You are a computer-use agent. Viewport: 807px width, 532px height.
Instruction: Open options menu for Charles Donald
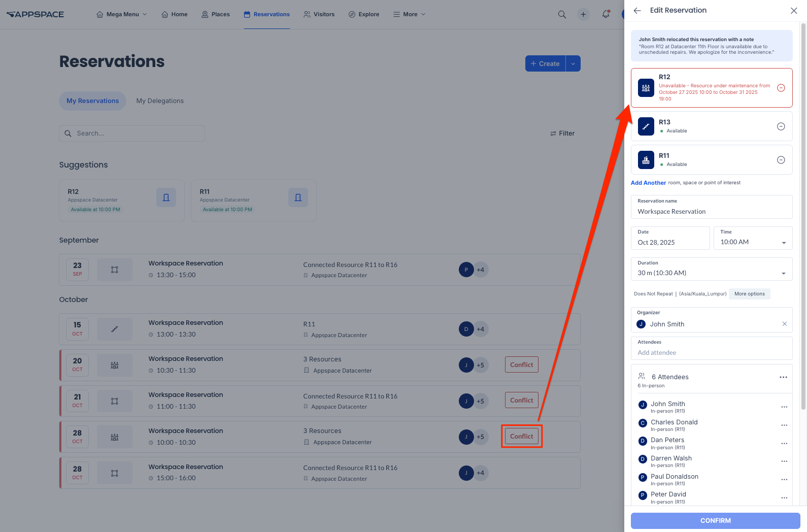coord(784,425)
